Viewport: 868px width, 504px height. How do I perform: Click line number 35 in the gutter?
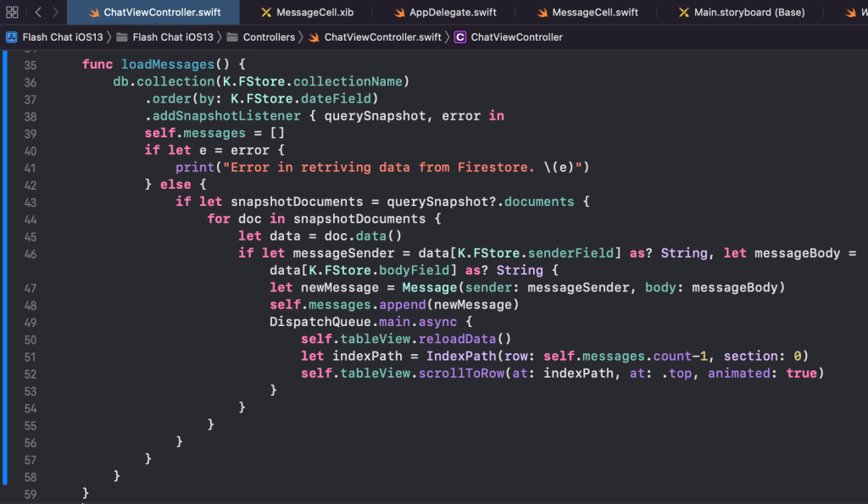pos(31,64)
